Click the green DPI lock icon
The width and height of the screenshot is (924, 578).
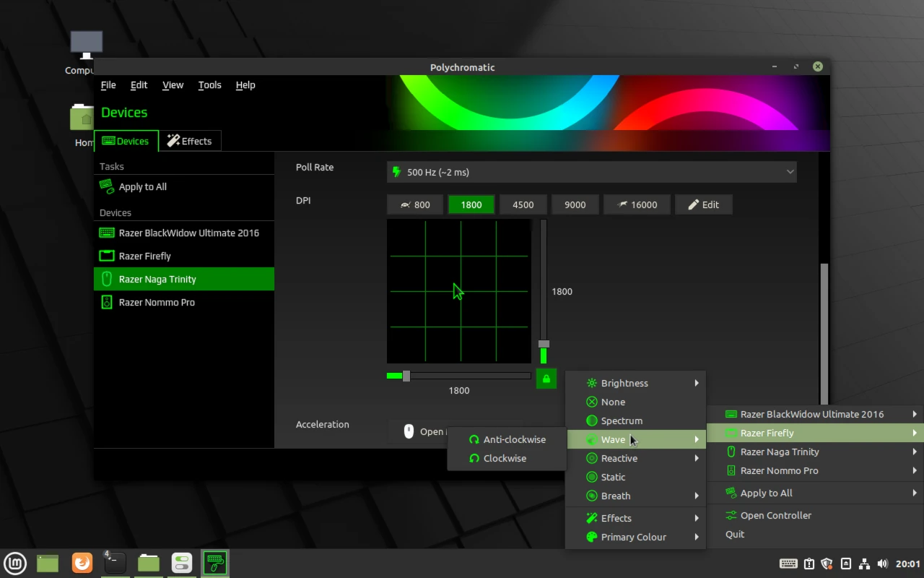[546, 379]
